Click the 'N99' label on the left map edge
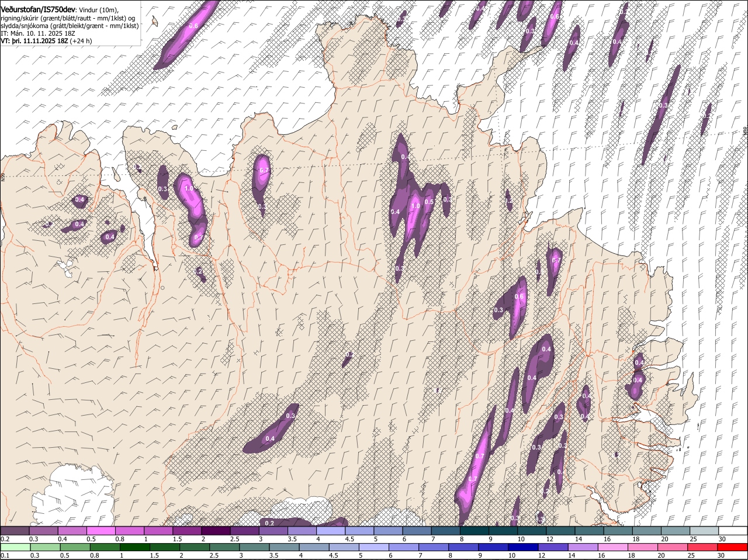The image size is (748, 560). pyautogui.click(x=2, y=176)
